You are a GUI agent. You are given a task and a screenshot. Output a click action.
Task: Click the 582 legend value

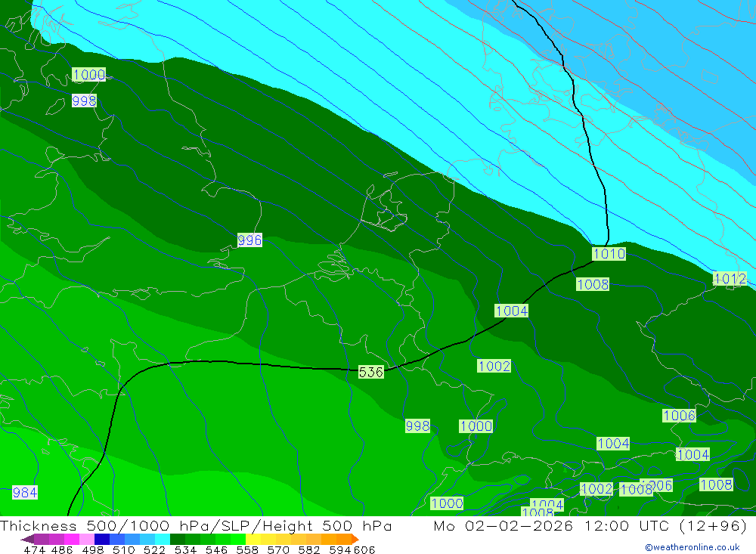coord(309,549)
